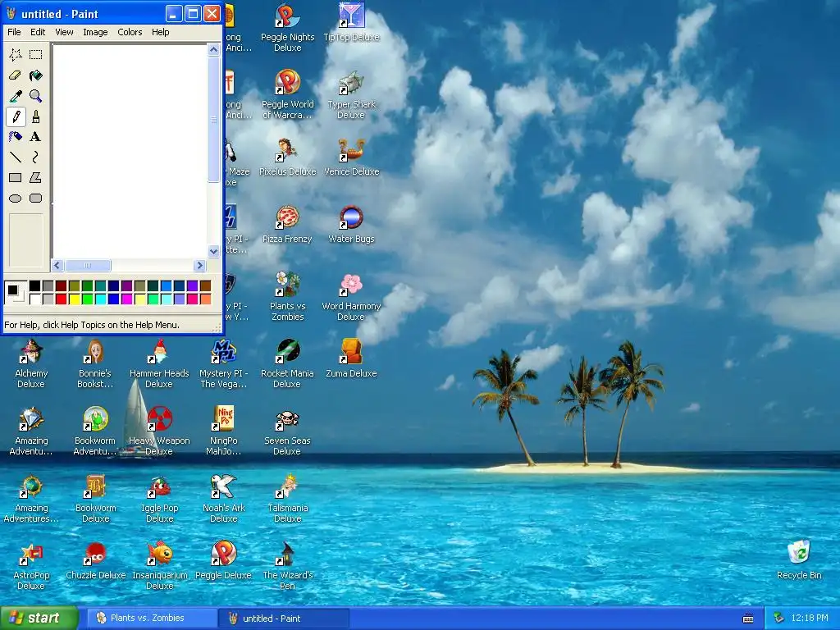840x630 pixels.
Task: Select the Brush tool in Paint
Action: click(36, 116)
